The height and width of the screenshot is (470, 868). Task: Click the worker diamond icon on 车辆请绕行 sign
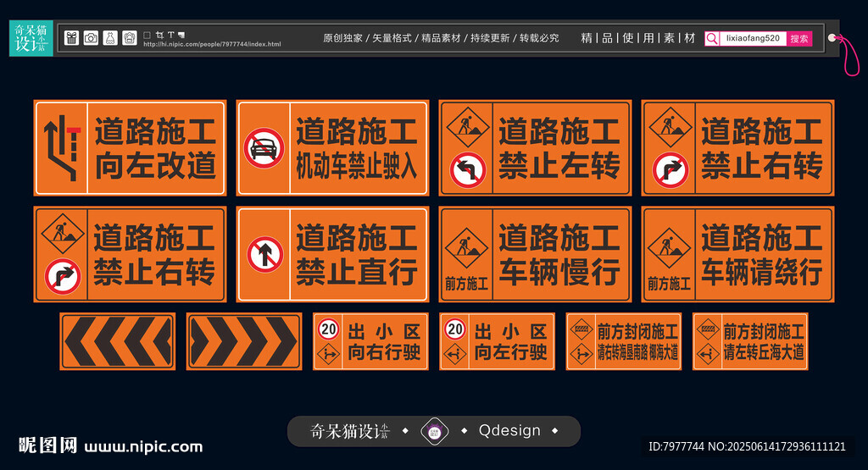click(669, 248)
